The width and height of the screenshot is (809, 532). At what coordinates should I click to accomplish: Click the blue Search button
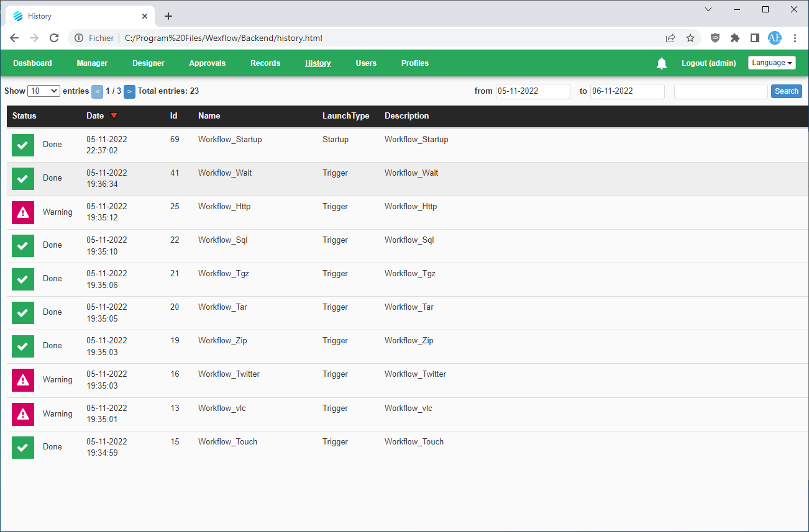(x=787, y=91)
